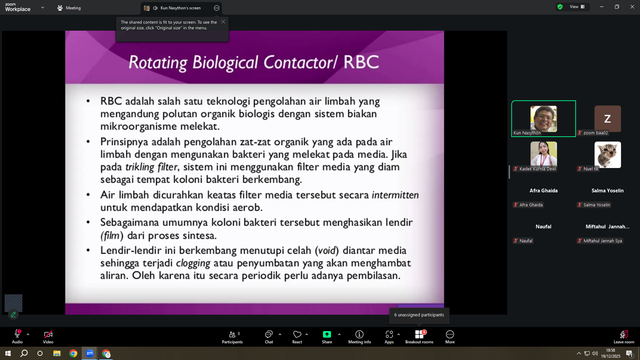Open the volume icon in the system tray
This screenshot has height=360, width=640.
click(595, 353)
